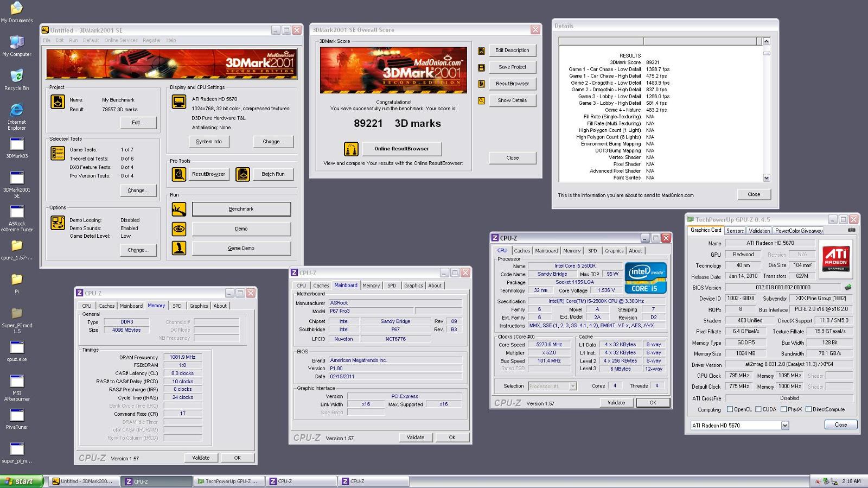Image resolution: width=868 pixels, height=488 pixels.
Task: Click the Display and CPU Settings monitor icon
Action: (178, 102)
